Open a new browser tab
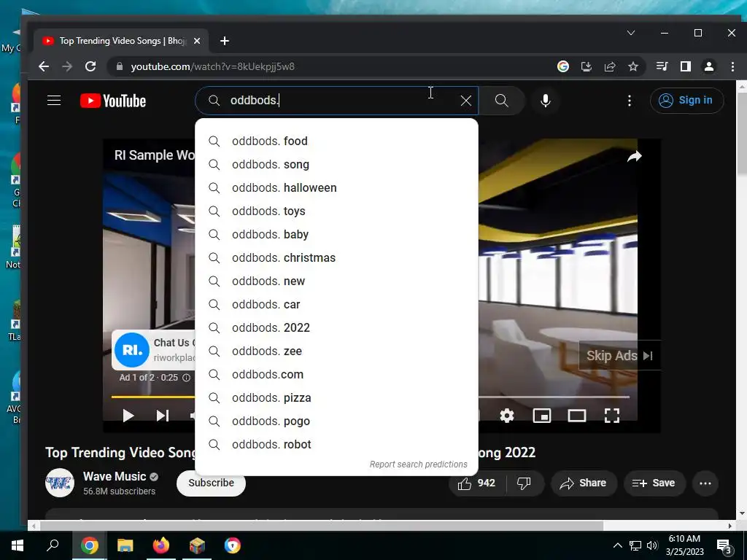Screen dimensions: 747x560 coord(225,41)
